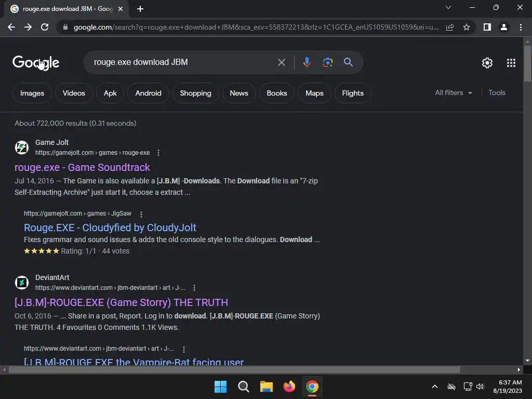Click the OneDrive cloud tray icon
This screenshot has width=532, height=399.
click(x=451, y=387)
